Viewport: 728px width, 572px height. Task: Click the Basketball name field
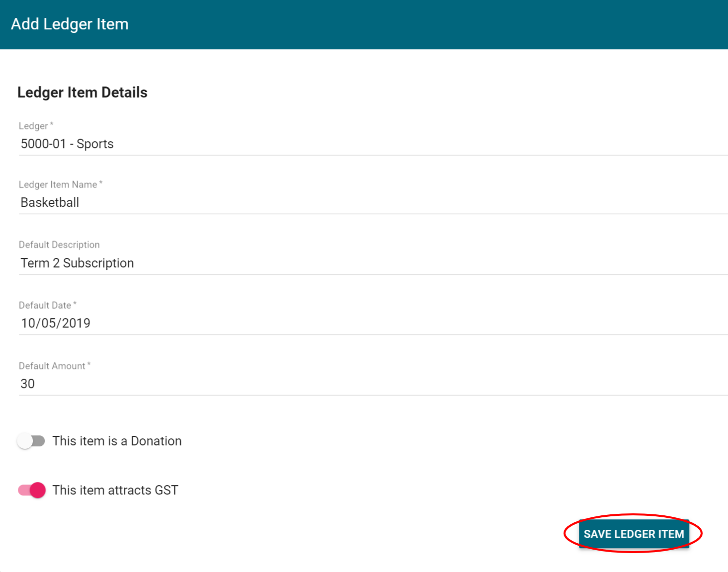pos(50,202)
